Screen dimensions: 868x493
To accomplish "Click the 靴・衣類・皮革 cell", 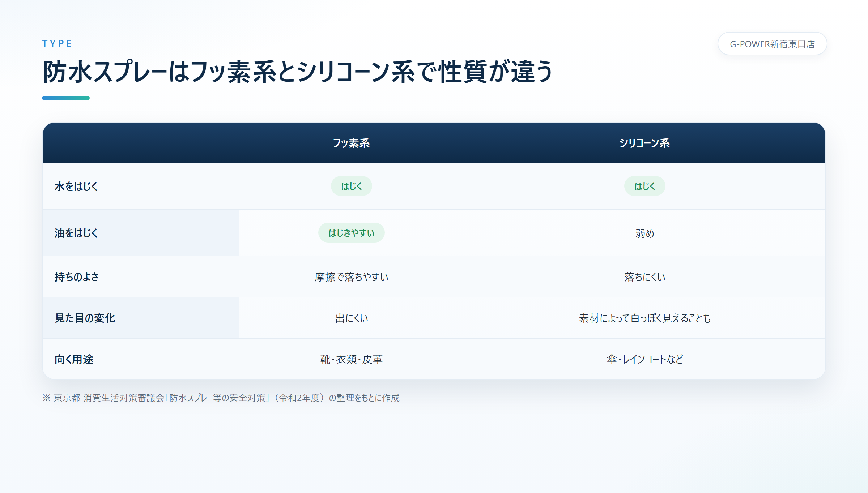I will tap(351, 359).
